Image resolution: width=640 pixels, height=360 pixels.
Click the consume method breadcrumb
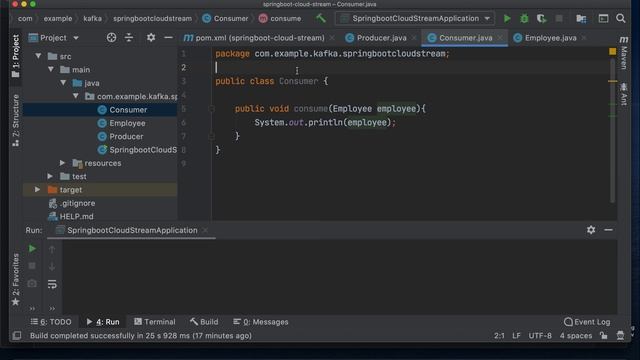point(280,18)
